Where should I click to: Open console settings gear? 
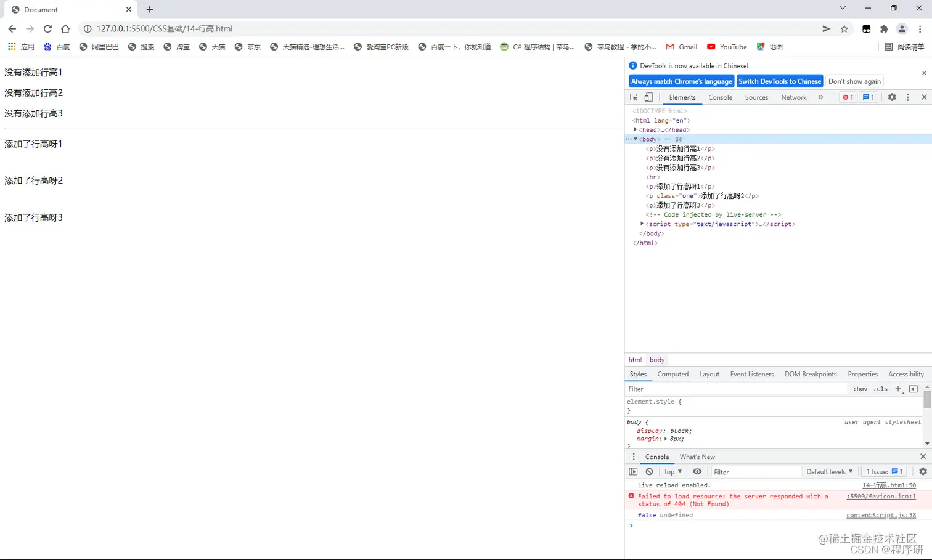[x=923, y=472]
